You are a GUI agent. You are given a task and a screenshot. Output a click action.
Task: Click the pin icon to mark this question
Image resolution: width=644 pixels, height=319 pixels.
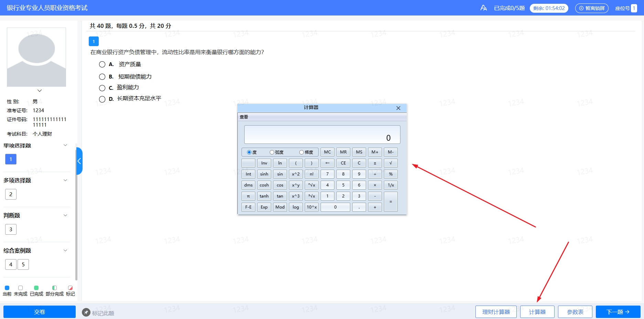pyautogui.click(x=86, y=312)
